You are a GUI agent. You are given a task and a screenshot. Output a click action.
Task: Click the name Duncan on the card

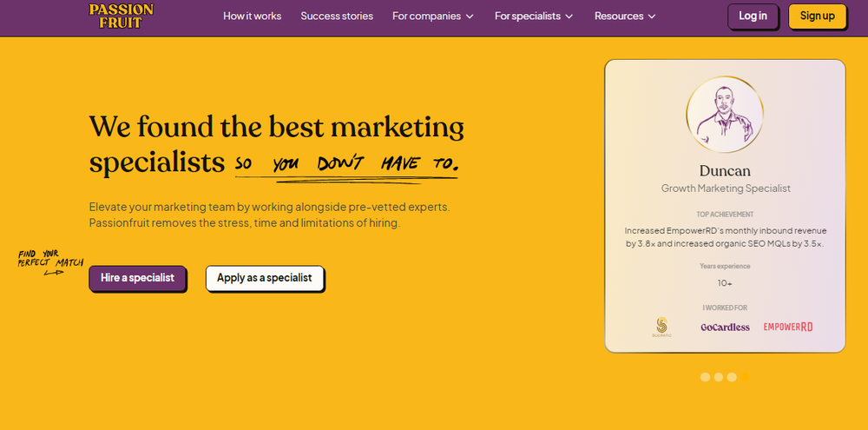pyautogui.click(x=725, y=170)
